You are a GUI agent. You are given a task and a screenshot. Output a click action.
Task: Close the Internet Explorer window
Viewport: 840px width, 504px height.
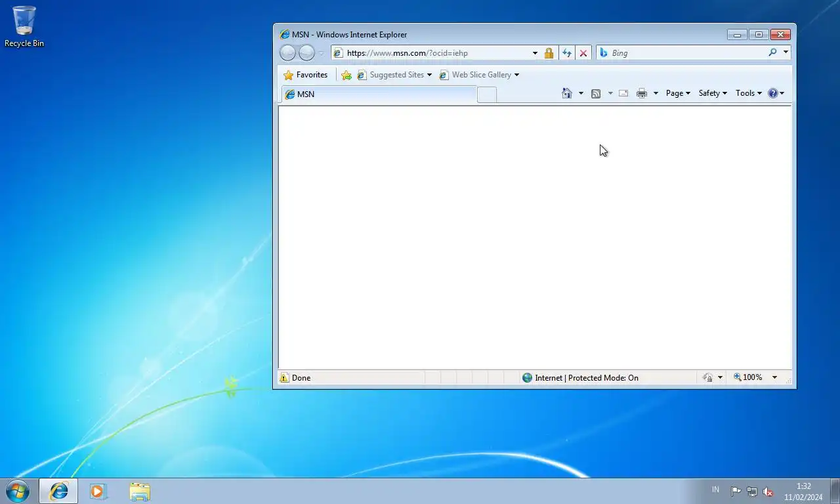click(780, 35)
